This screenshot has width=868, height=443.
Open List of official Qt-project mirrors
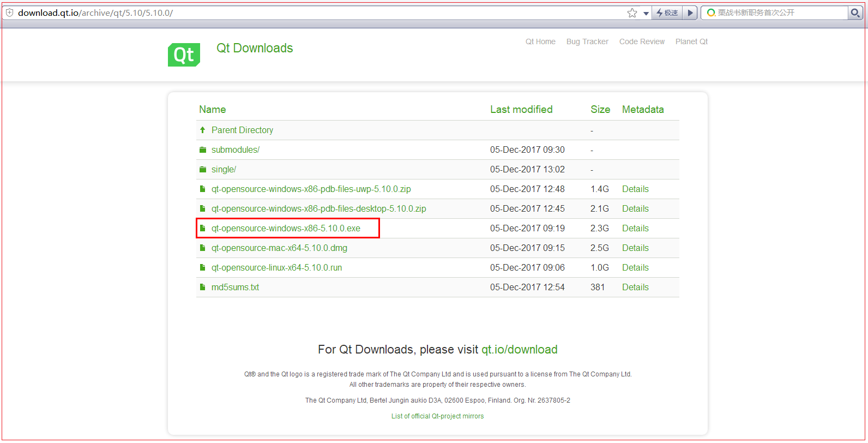437,416
